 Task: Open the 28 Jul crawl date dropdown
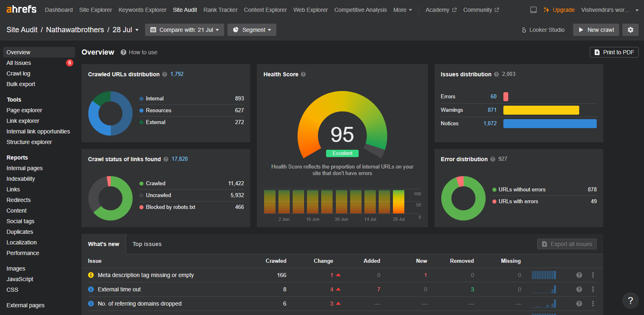tap(126, 30)
